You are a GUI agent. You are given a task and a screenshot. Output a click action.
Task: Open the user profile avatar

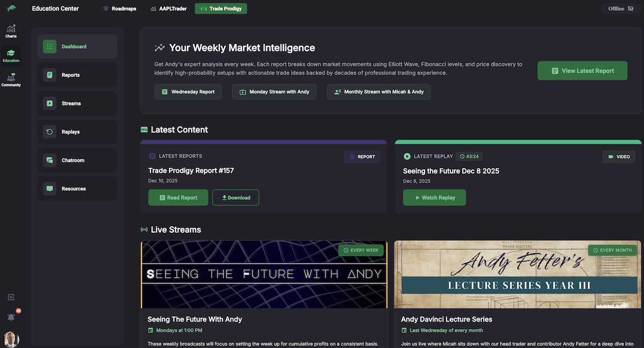(11, 339)
